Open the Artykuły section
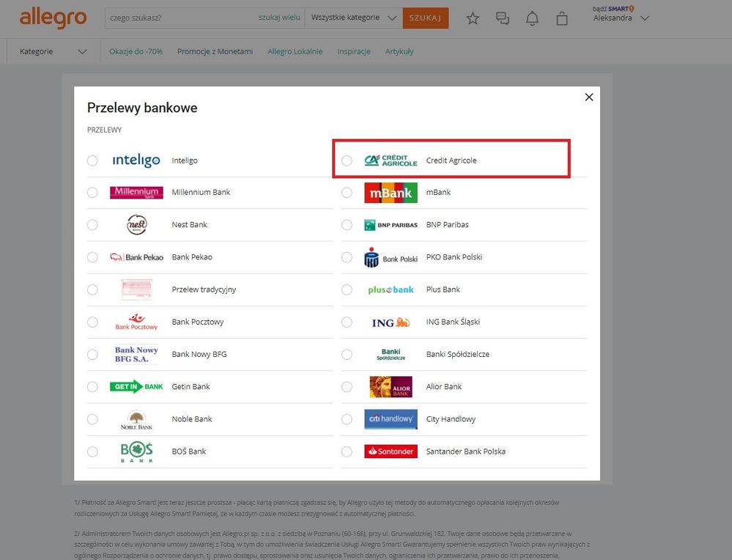 point(399,51)
